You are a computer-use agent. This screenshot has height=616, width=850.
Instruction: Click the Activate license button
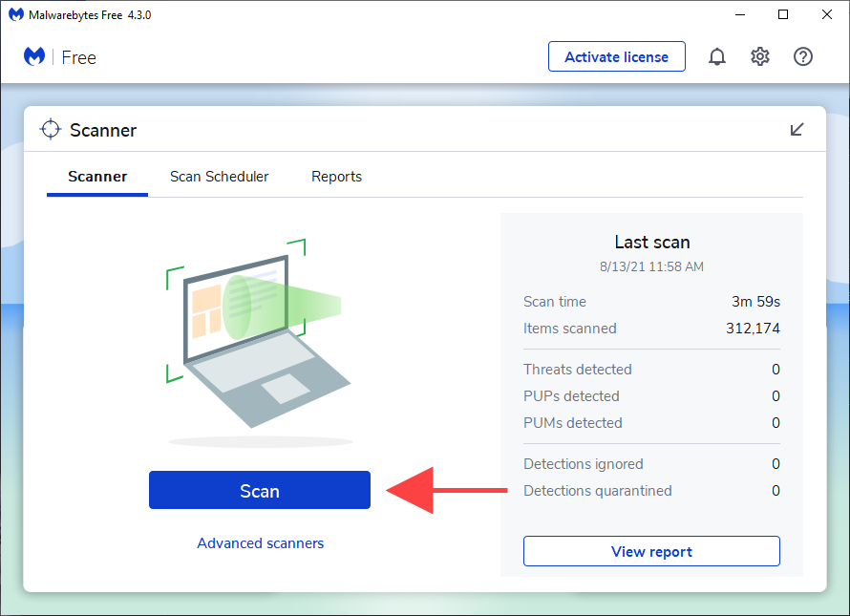click(616, 56)
